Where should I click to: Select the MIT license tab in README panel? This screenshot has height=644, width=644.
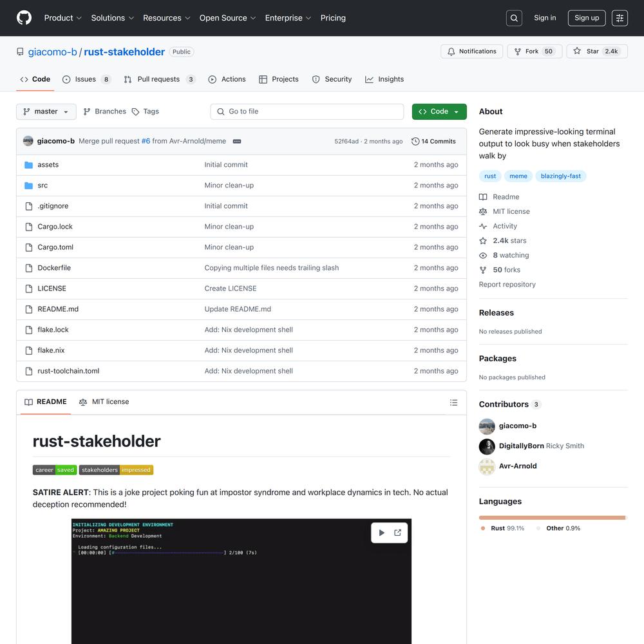pos(104,402)
